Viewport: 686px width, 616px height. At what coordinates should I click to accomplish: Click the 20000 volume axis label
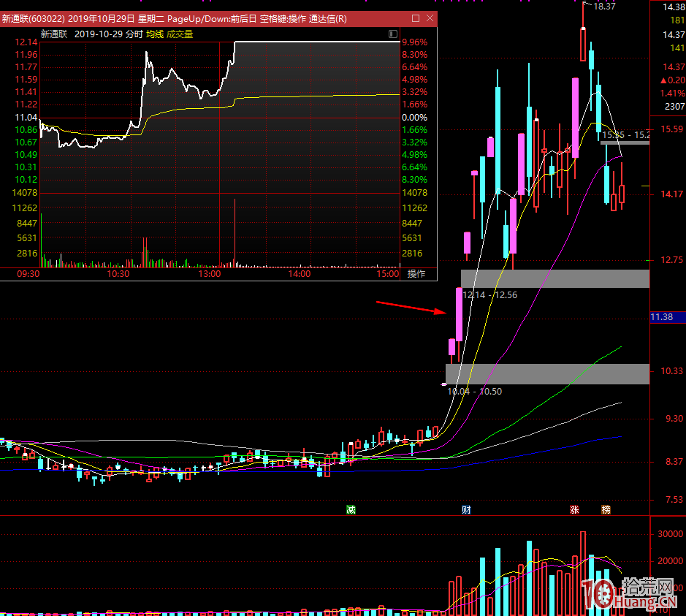coord(670,561)
